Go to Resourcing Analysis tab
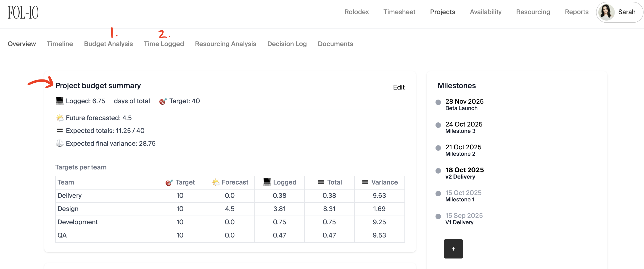 pyautogui.click(x=225, y=44)
